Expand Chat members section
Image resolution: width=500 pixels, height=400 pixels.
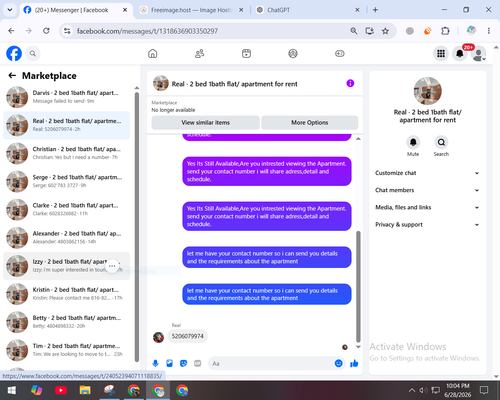tap(427, 190)
